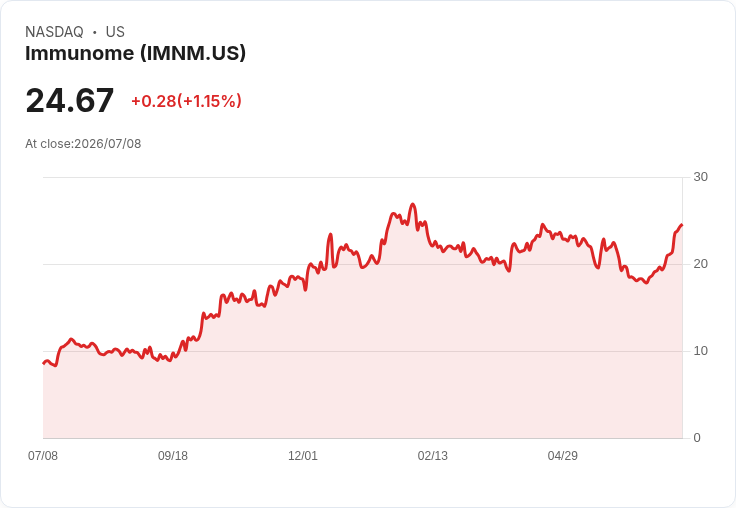The width and height of the screenshot is (736, 508).
Task: Click the current price 24.67
Action: point(69,100)
